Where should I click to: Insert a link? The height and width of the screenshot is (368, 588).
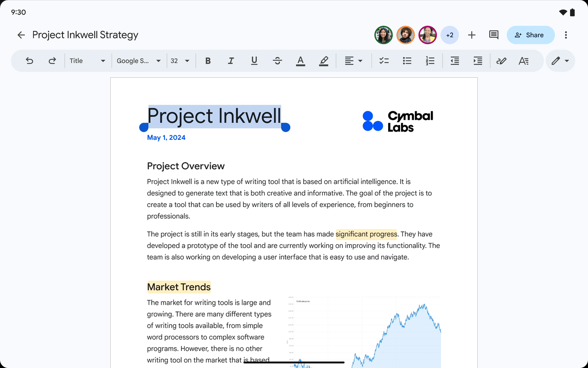pyautogui.click(x=501, y=60)
